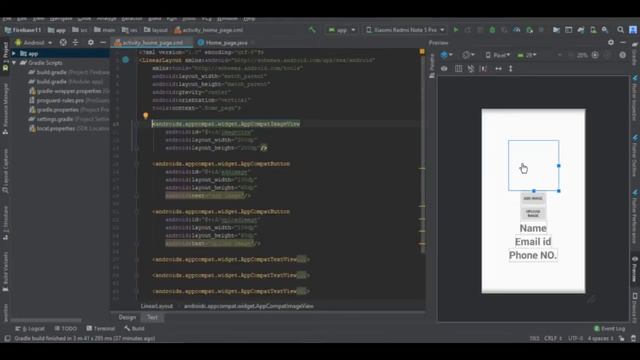Click the yellow lightbulb intention icon in editor
Viewport: 640px width, 360px height.
pos(146,116)
